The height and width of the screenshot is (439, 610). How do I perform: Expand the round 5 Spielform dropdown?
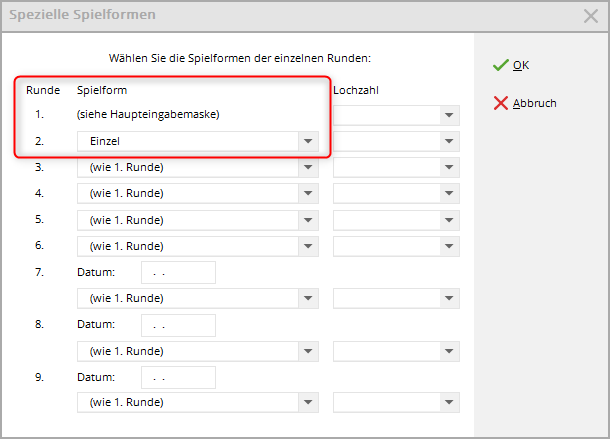click(x=308, y=220)
